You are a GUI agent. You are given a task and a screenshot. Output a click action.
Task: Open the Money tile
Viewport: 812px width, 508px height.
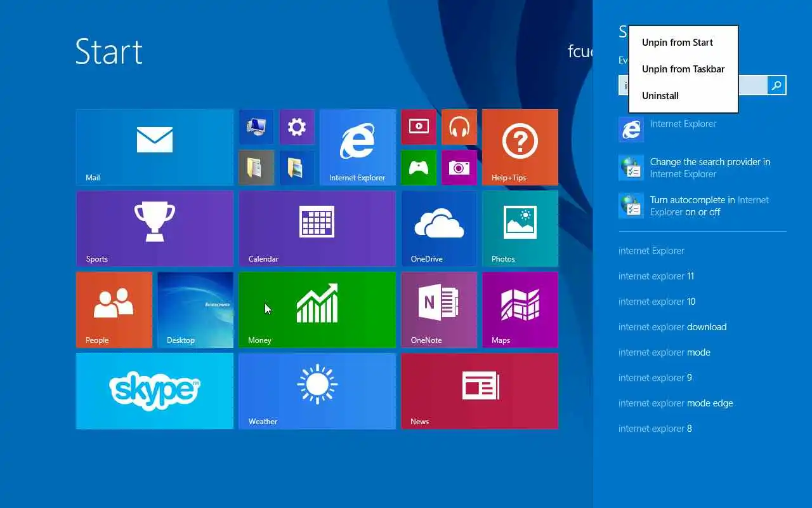click(x=317, y=310)
